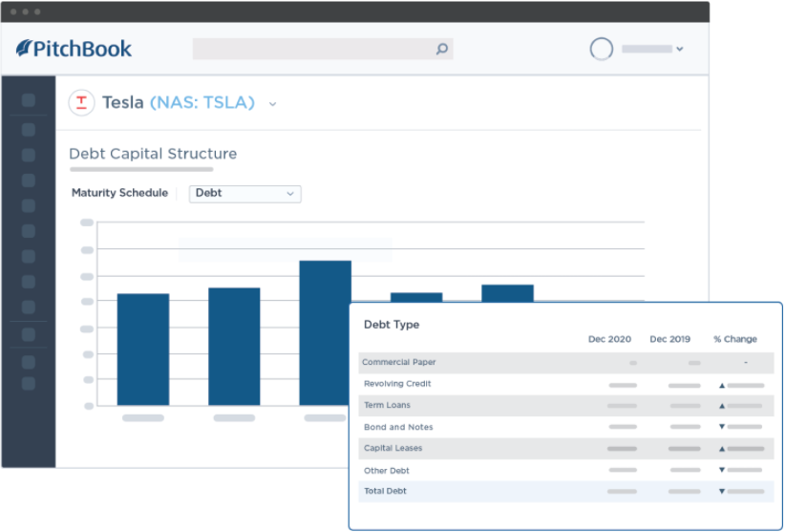Expand the Tesla company chevron
Viewport: 785px width, 532px height.
(272, 104)
